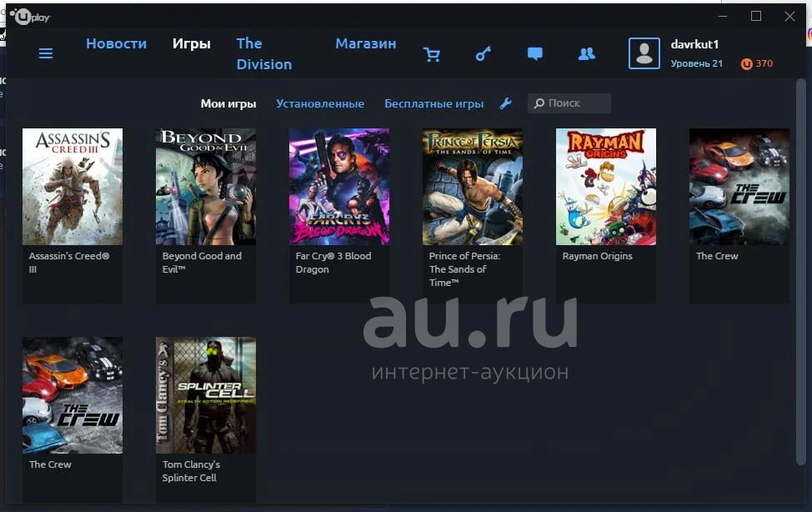The width and height of the screenshot is (812, 512).
Task: Open Assassin's Creed III cover art
Action: tap(73, 187)
